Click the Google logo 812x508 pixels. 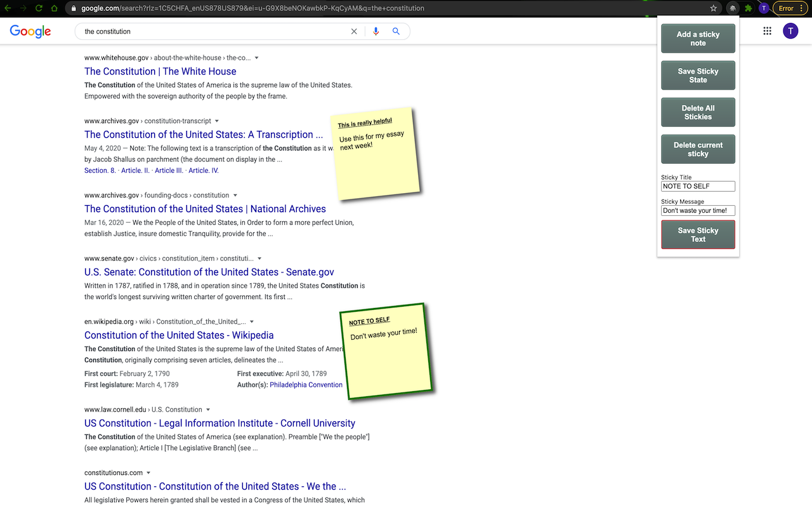click(30, 31)
